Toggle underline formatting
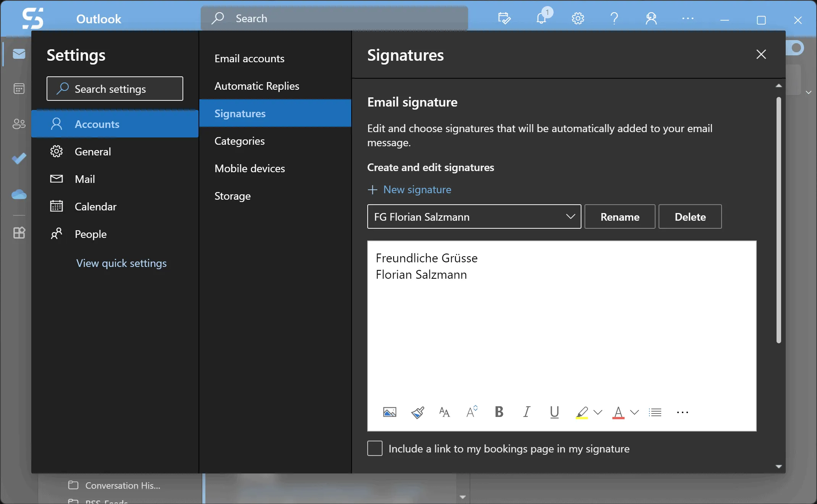 click(554, 412)
